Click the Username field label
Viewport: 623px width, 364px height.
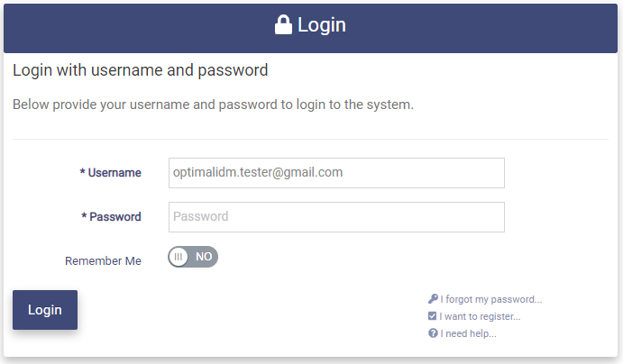115,173
